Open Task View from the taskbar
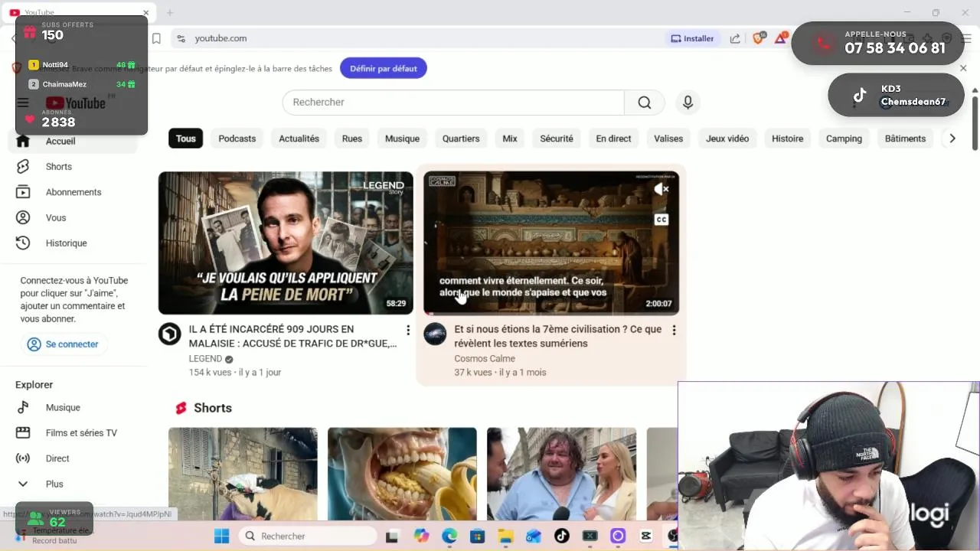980x551 pixels. click(x=392, y=536)
